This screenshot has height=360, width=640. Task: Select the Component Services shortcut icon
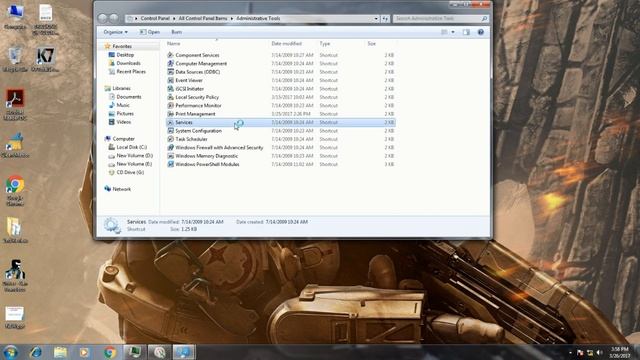click(x=171, y=55)
